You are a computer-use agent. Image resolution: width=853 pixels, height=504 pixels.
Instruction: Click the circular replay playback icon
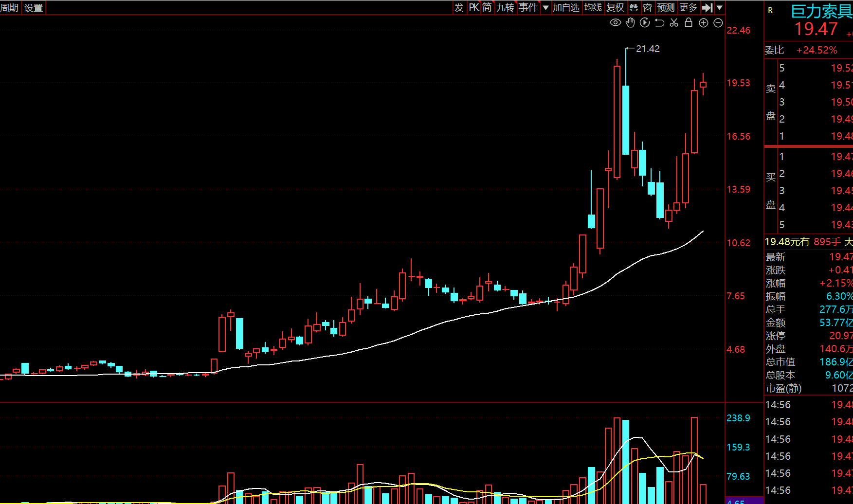645,22
